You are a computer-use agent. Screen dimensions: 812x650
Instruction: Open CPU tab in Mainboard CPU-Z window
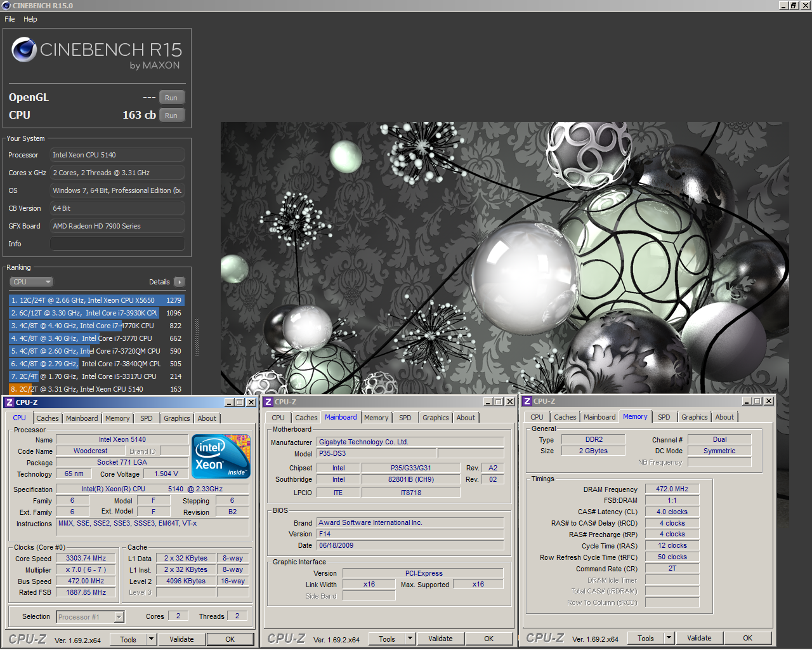278,418
